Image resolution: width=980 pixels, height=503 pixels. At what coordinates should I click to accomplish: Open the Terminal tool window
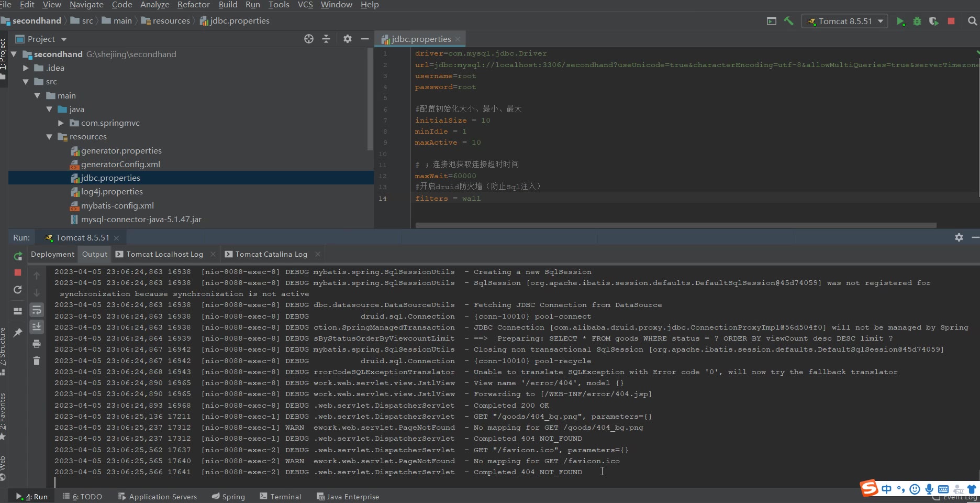click(x=281, y=497)
